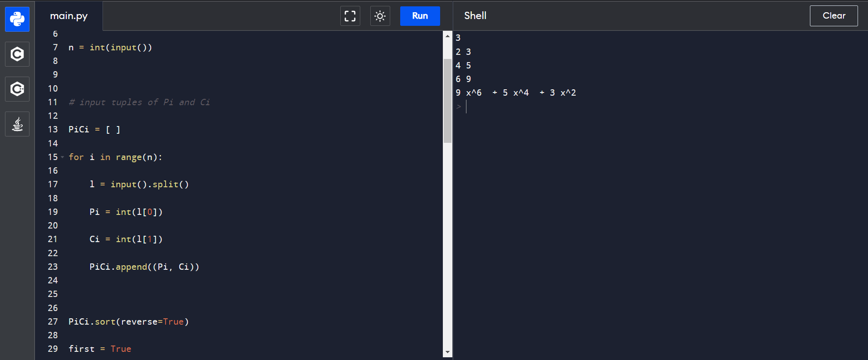The width and height of the screenshot is (868, 360).
Task: Click the Shell panel title
Action: coord(475,16)
